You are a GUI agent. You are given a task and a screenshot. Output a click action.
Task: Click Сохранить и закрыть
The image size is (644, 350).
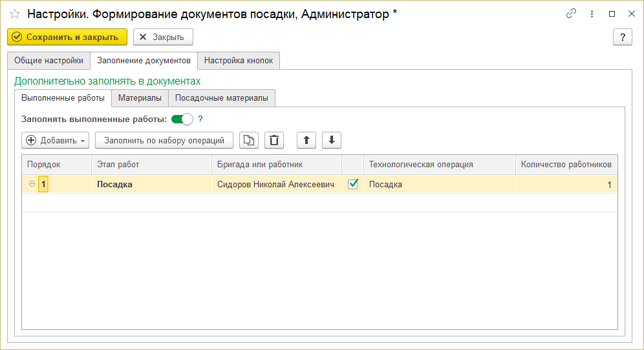[x=67, y=37]
